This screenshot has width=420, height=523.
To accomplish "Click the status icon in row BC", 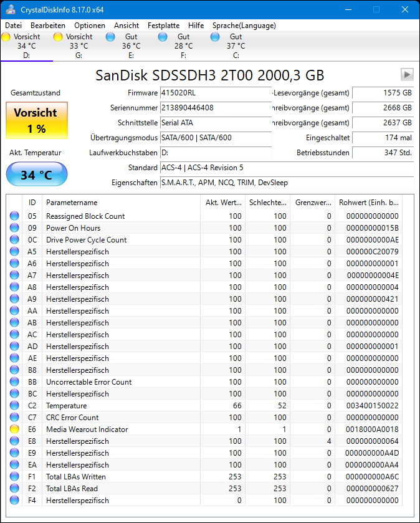I will (x=14, y=393).
